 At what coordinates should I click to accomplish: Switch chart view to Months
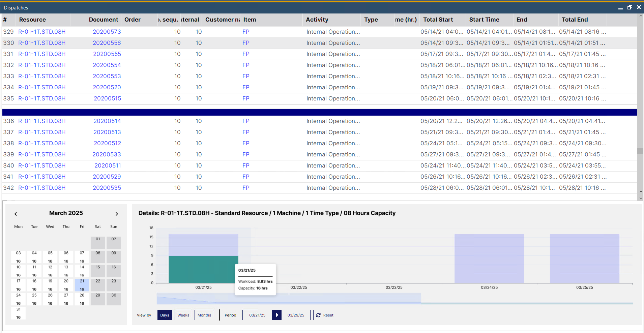tap(204, 315)
